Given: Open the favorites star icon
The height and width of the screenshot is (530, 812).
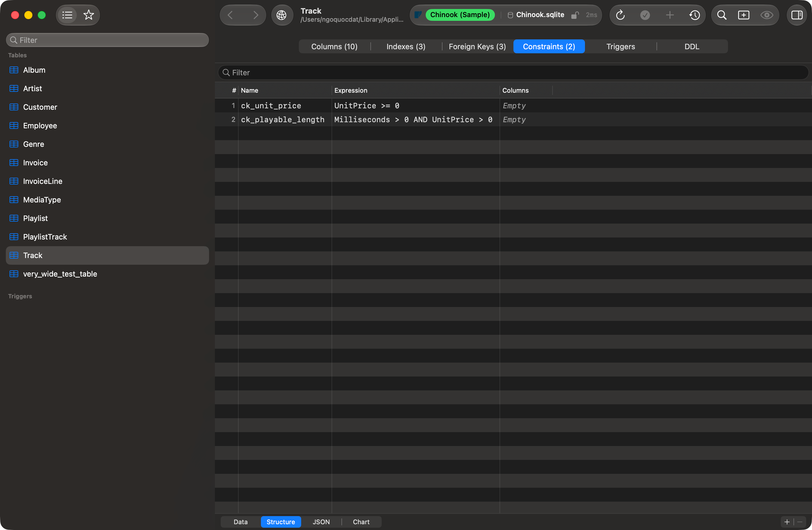Looking at the screenshot, I should pos(89,15).
